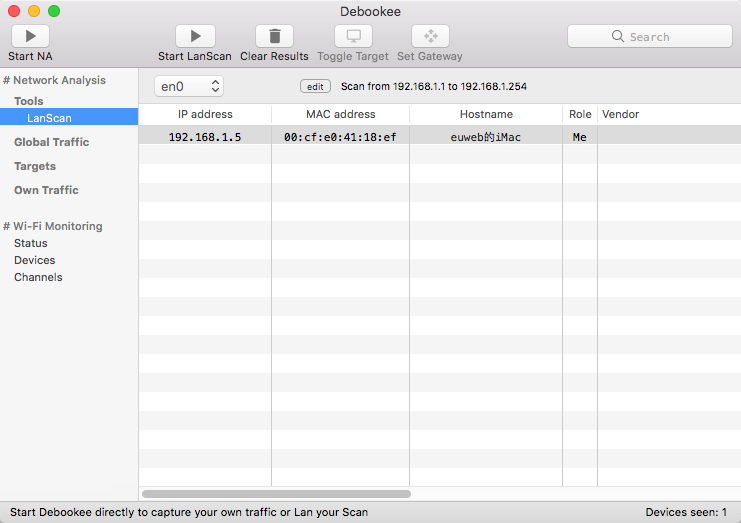Sort by the Role column header

[x=580, y=114]
